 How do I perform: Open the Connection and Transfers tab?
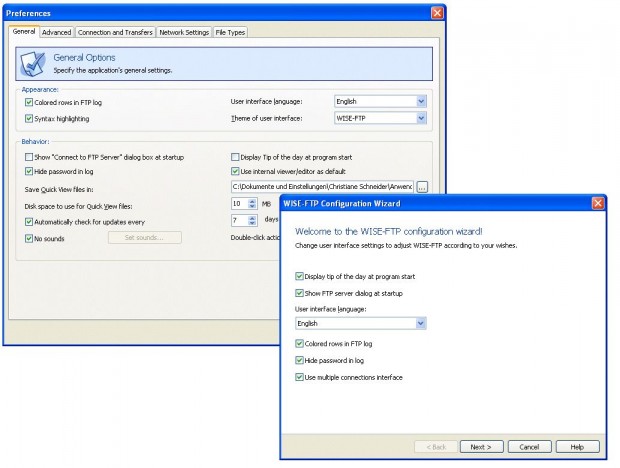(115, 32)
